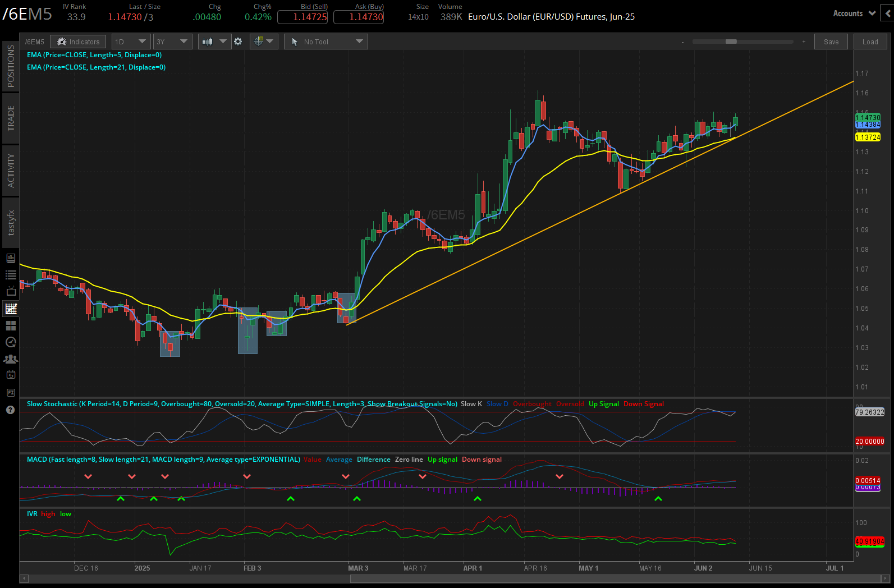Select the chart grid sidebar icon
The image size is (894, 588).
point(11,308)
